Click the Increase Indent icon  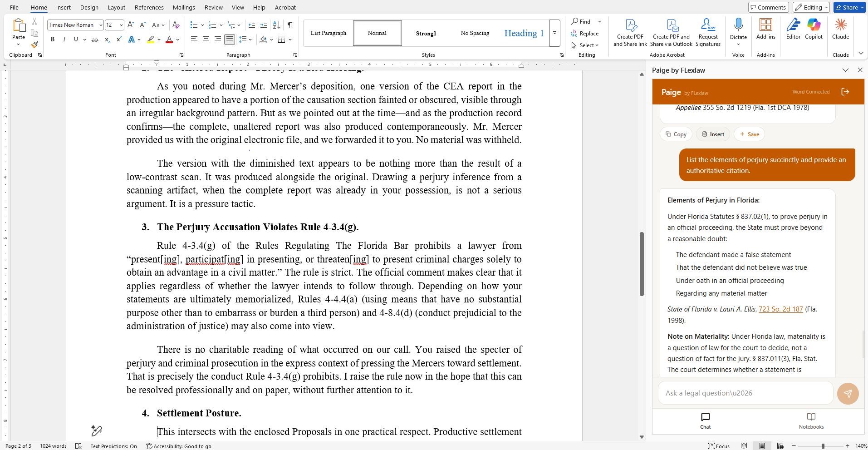[x=264, y=25]
